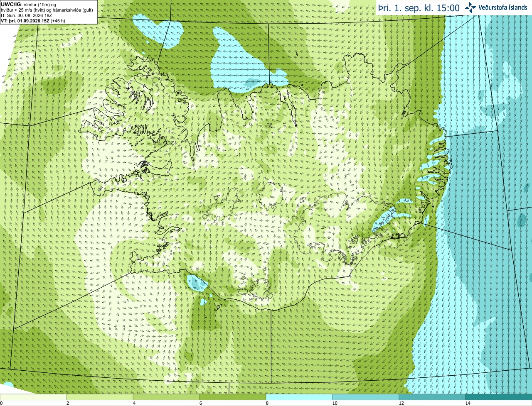The image size is (532, 406).
Task: Pick the cyan 10–12 m/s legend swatch
Action: point(366,397)
